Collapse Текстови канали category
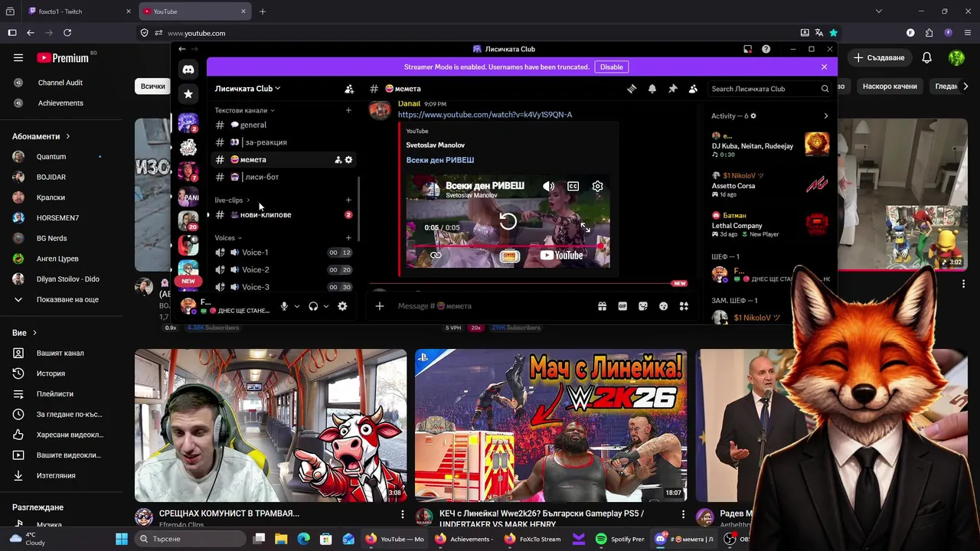980x551 pixels. point(244,110)
